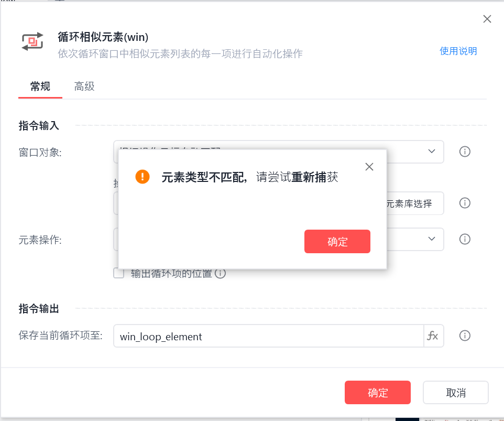504x421 pixels.
Task: Select the 常规 tab
Action: click(40, 86)
